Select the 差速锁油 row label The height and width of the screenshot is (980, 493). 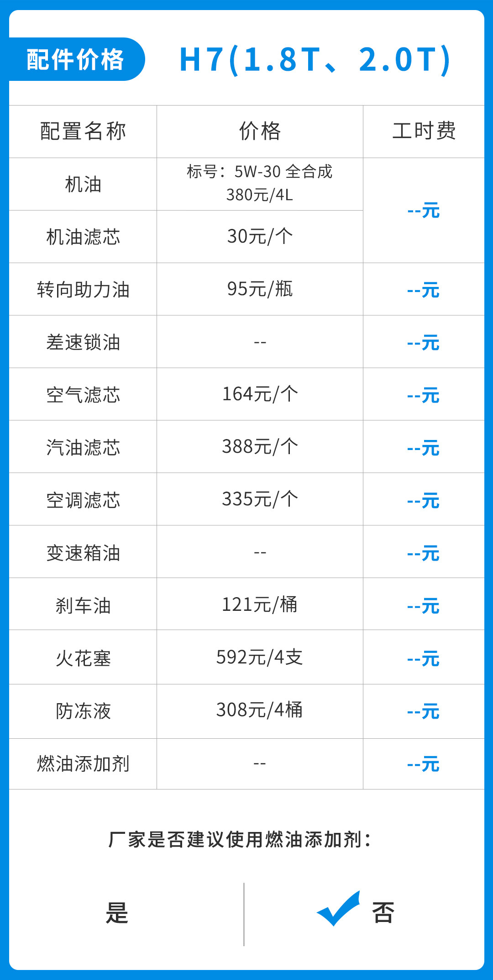83,342
